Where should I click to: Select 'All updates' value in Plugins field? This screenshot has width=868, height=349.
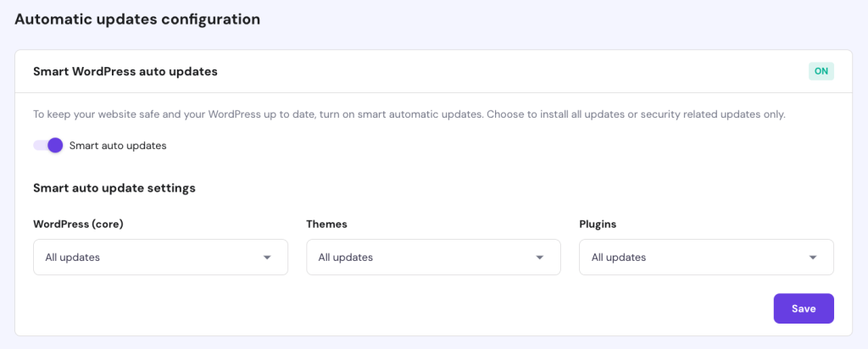619,258
